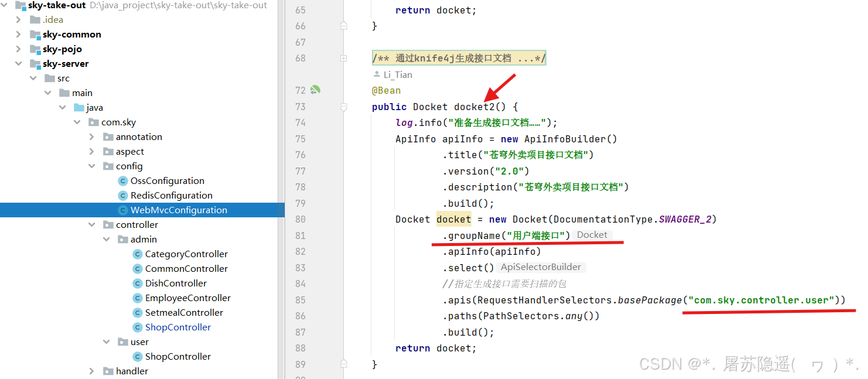Viewport: 868px width, 379px height.
Task: Open EmployeeController file
Action: (187, 298)
